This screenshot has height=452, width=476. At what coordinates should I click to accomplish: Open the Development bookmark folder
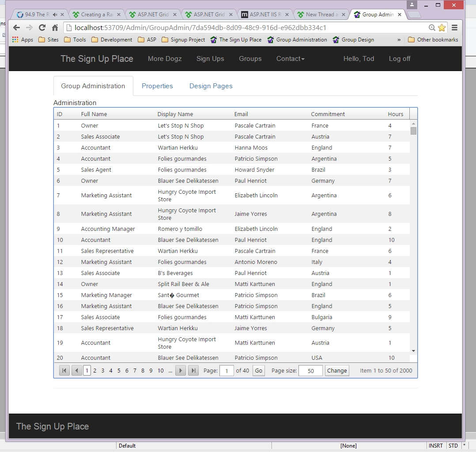[x=112, y=40]
